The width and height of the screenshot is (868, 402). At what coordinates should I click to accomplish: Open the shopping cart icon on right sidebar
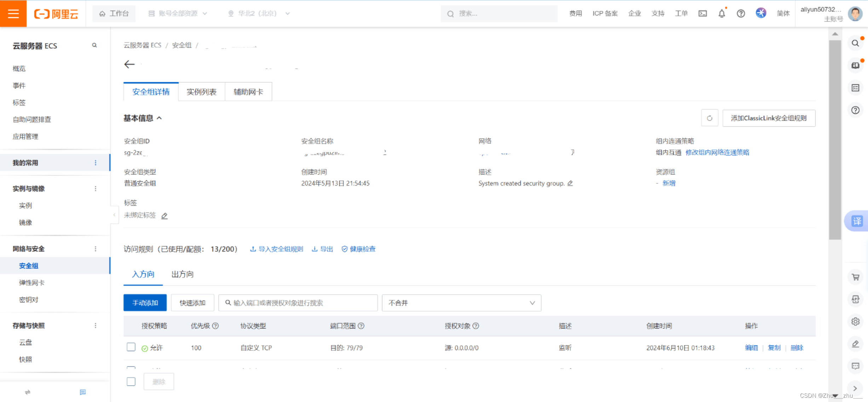[855, 277]
